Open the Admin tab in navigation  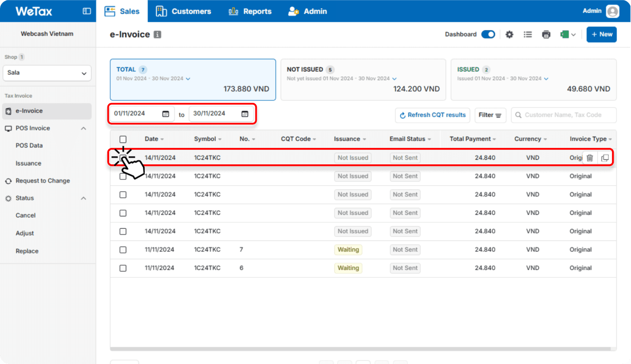click(x=308, y=11)
